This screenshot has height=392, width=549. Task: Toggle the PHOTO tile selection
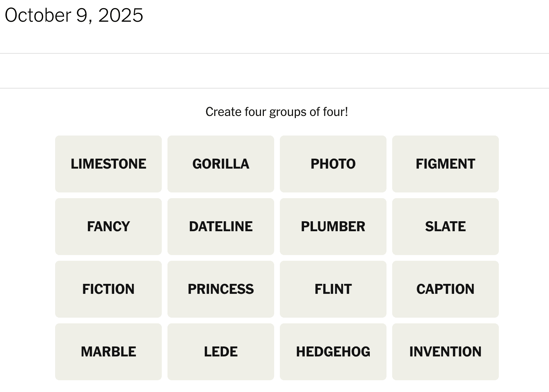tap(333, 164)
